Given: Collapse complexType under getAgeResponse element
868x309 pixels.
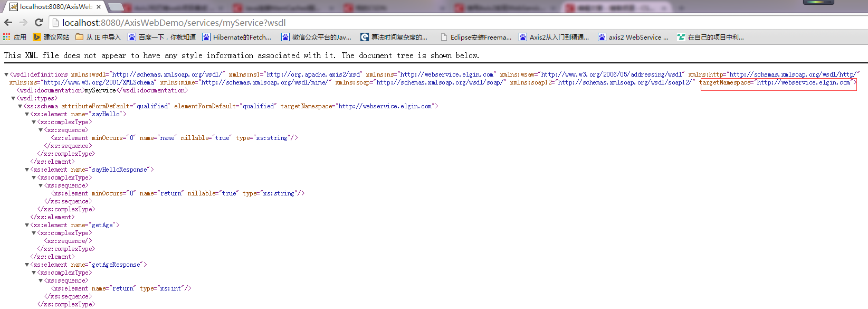Looking at the screenshot, I should [34, 273].
